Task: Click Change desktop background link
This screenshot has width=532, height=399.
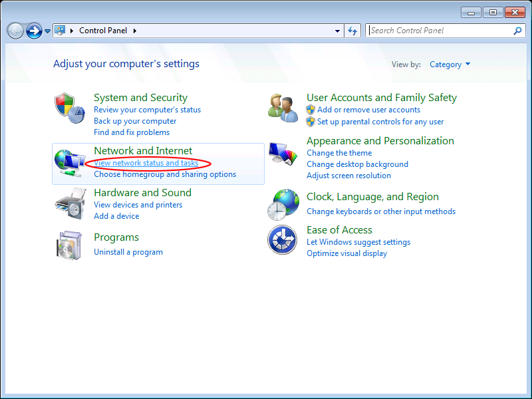Action: (x=357, y=164)
